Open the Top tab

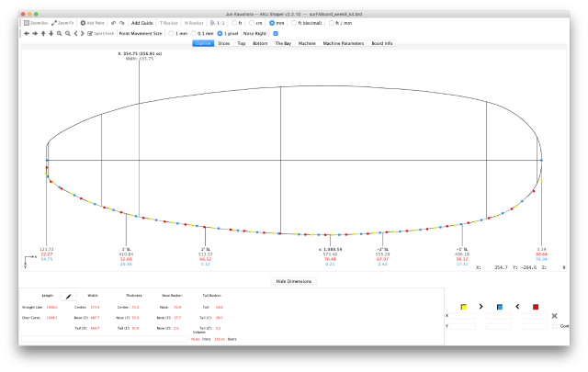pyautogui.click(x=241, y=43)
